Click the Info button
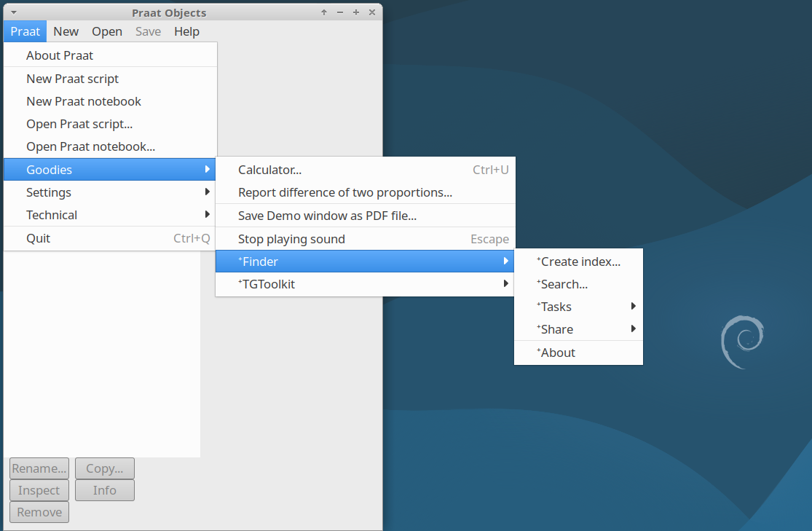This screenshot has height=531, width=812. click(105, 490)
